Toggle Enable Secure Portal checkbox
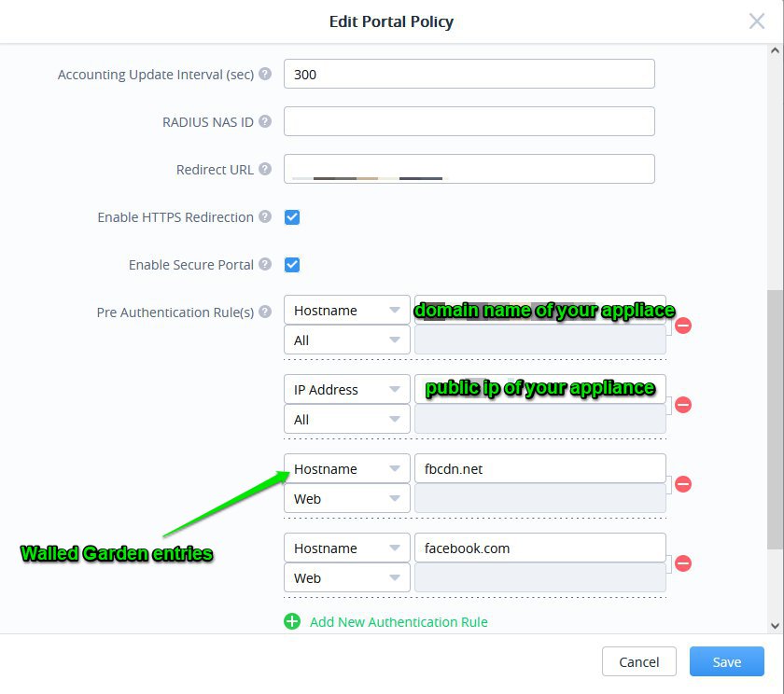The image size is (784, 694). [x=292, y=265]
